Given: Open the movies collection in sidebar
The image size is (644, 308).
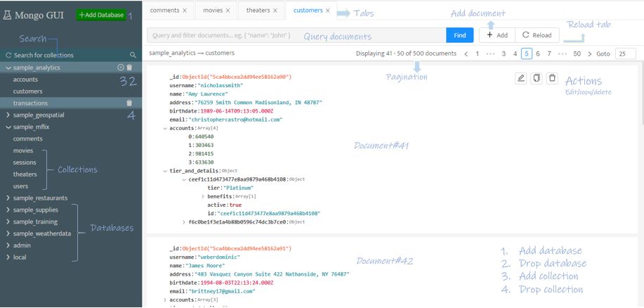Looking at the screenshot, I should click(x=23, y=150).
